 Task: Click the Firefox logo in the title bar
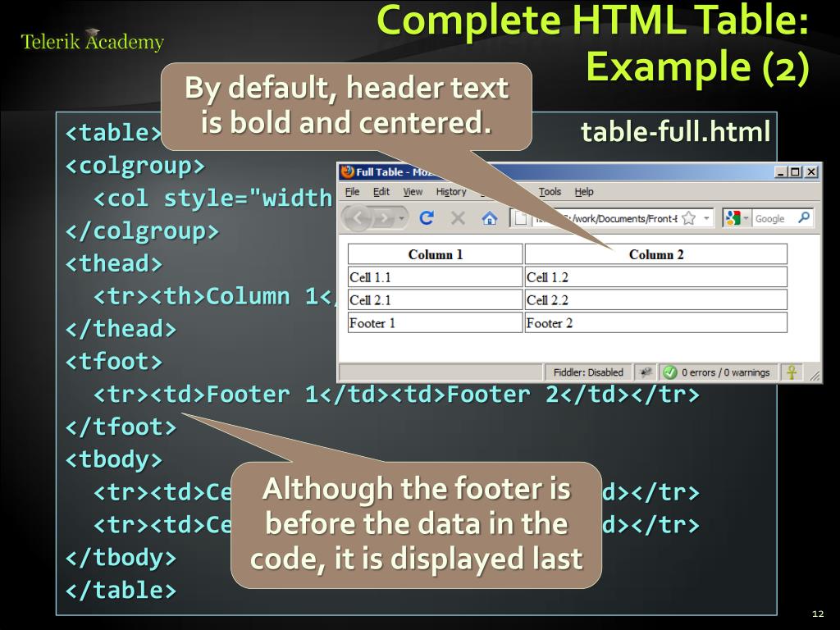348,172
